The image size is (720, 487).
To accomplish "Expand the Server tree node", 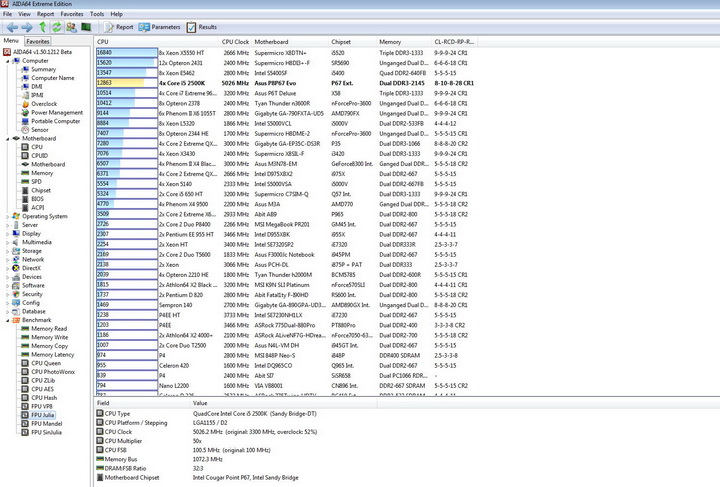I will [x=7, y=225].
